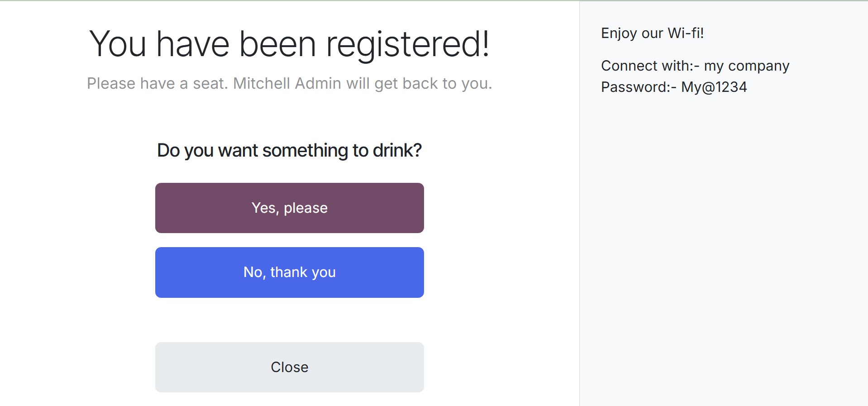Click the "Yes, please" drink button
This screenshot has height=406, width=868.
coord(290,208)
